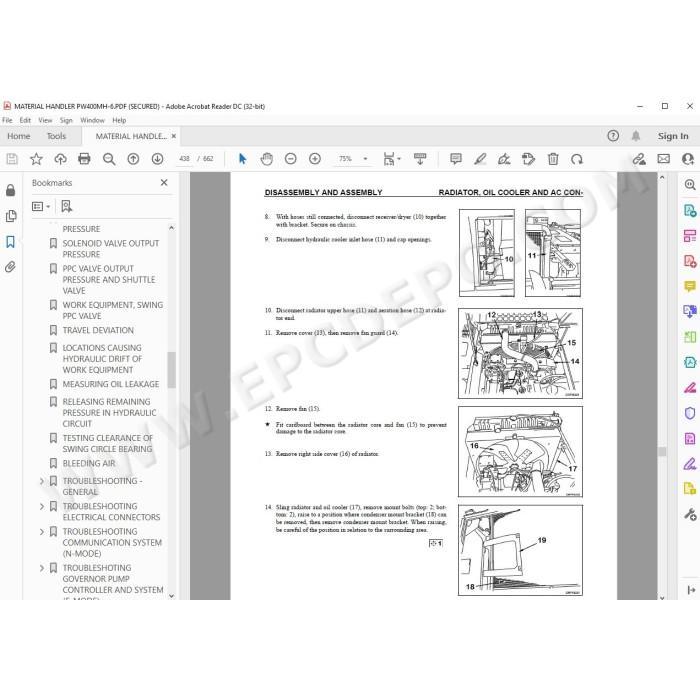The height and width of the screenshot is (700, 700).
Task: Switch to Home tab
Action: [19, 136]
